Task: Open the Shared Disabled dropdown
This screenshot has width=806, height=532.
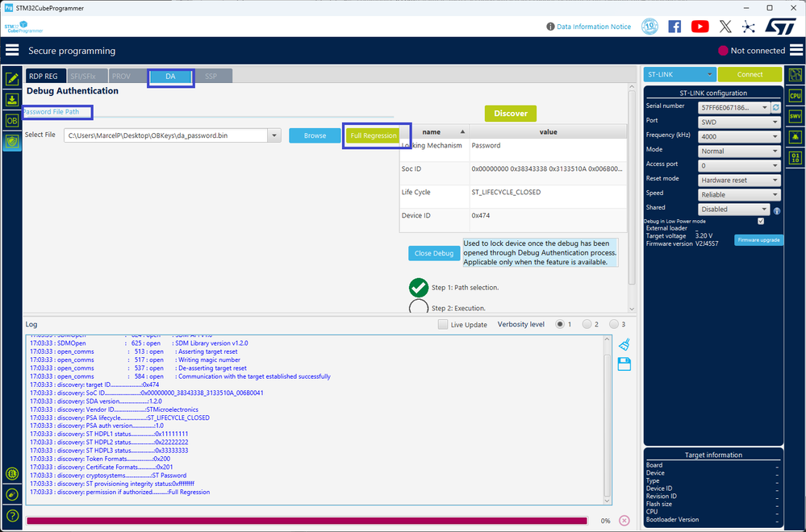Action: (733, 209)
